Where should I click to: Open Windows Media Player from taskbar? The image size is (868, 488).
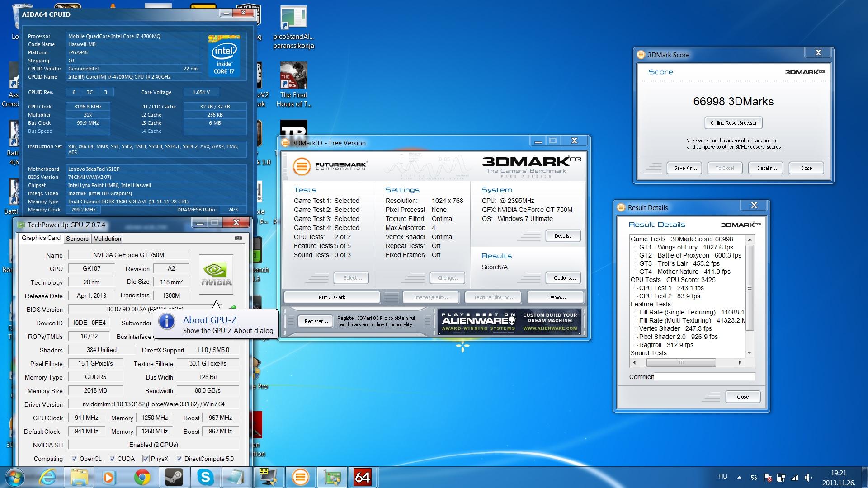pos(109,477)
